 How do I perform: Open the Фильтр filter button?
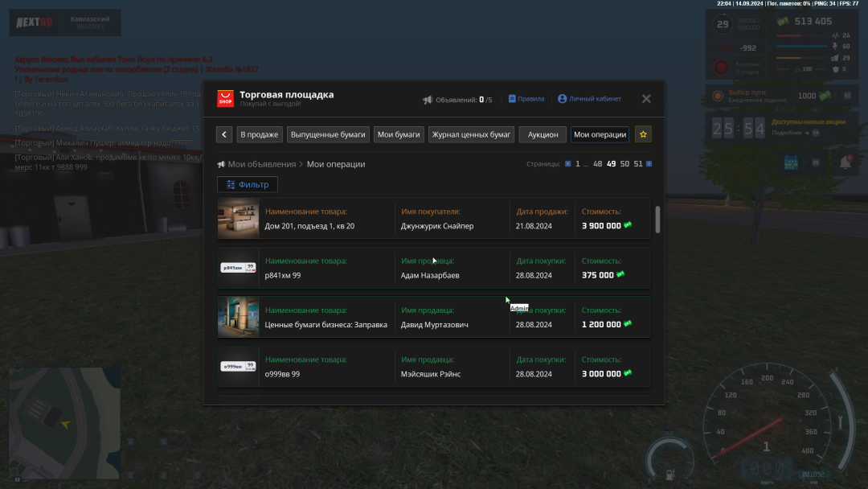(248, 184)
